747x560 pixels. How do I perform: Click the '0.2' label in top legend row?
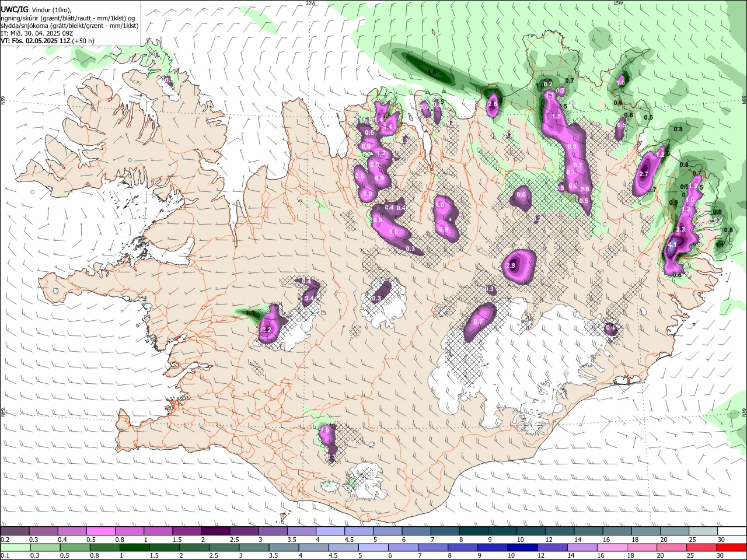(5, 540)
